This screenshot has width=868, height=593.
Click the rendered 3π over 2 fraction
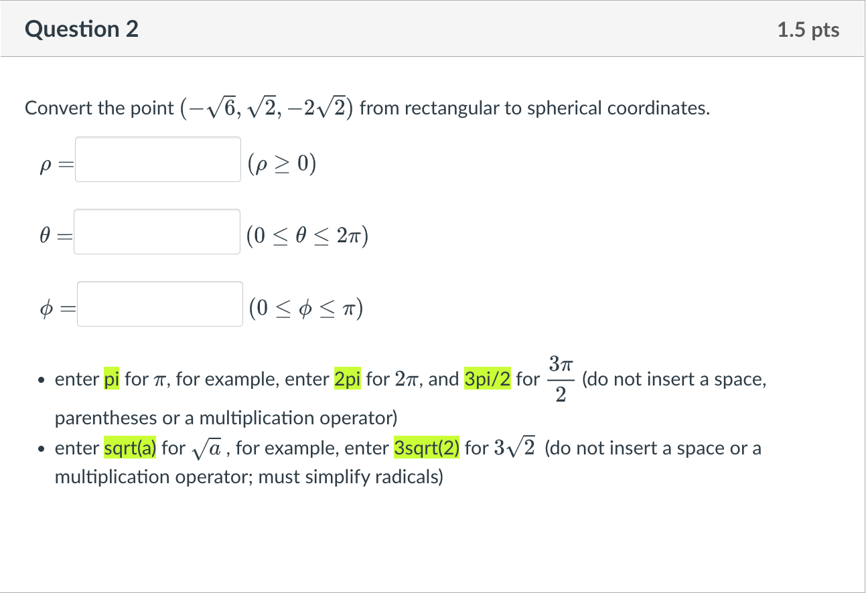pyautogui.click(x=561, y=379)
